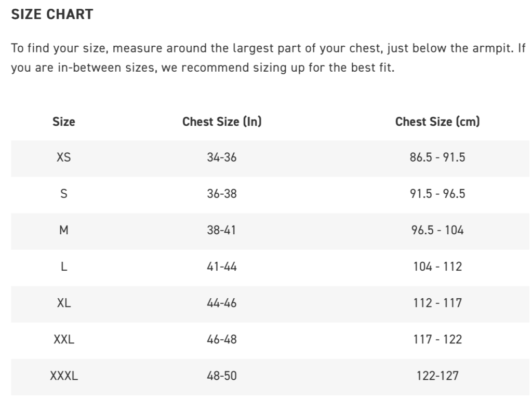Screen dimensions: 532x399
Task: Click the sizing instructions paragraph
Action: (x=268, y=58)
